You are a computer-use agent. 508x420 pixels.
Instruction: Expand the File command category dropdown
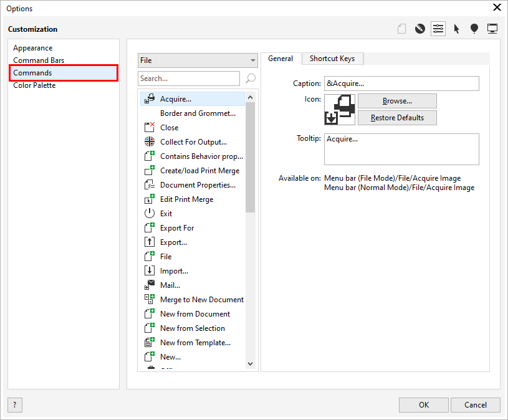198,60
